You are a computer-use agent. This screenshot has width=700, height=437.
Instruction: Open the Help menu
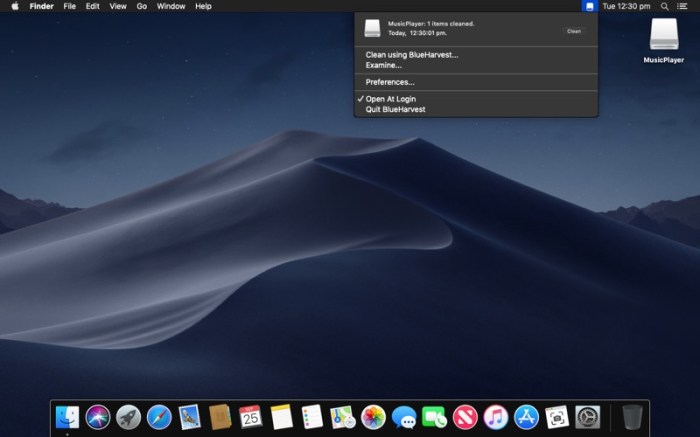tap(203, 6)
